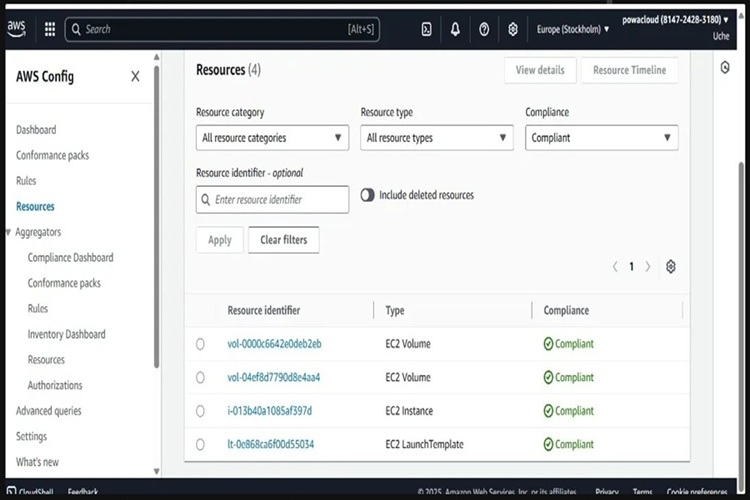The image size is (750, 500).
Task: Open top-level Rules in sidebar
Action: (26, 181)
